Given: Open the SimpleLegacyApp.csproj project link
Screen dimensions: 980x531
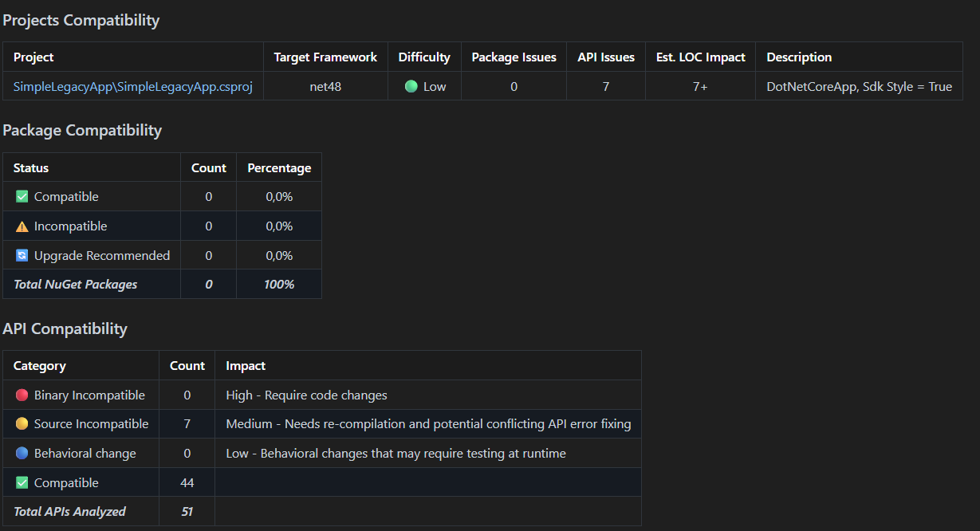Looking at the screenshot, I should (x=133, y=86).
